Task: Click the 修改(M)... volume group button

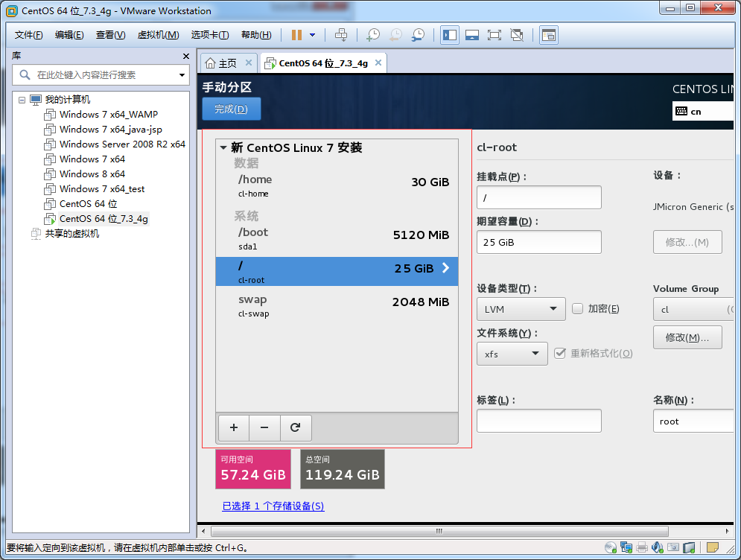Action: point(687,337)
